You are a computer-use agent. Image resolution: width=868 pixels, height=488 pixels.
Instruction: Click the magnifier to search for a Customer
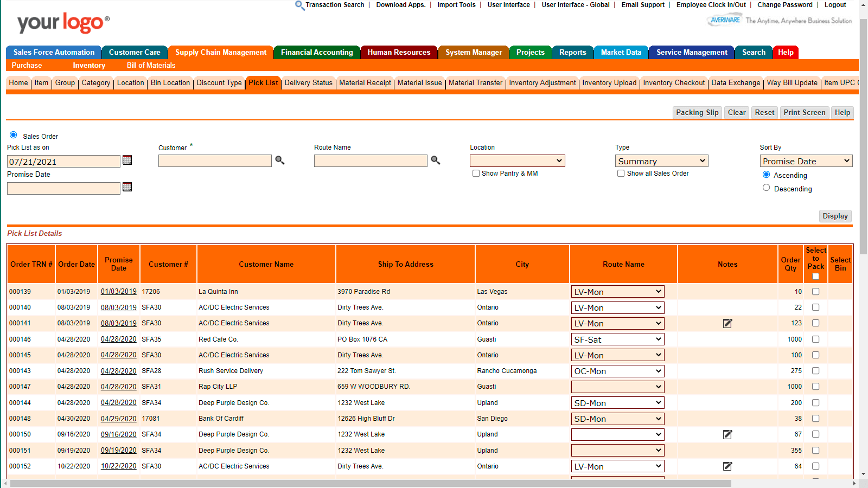coord(280,160)
